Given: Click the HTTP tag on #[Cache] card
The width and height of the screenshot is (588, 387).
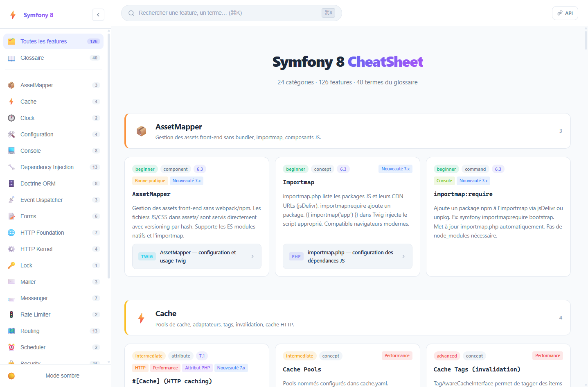Looking at the screenshot, I should coord(140,368).
